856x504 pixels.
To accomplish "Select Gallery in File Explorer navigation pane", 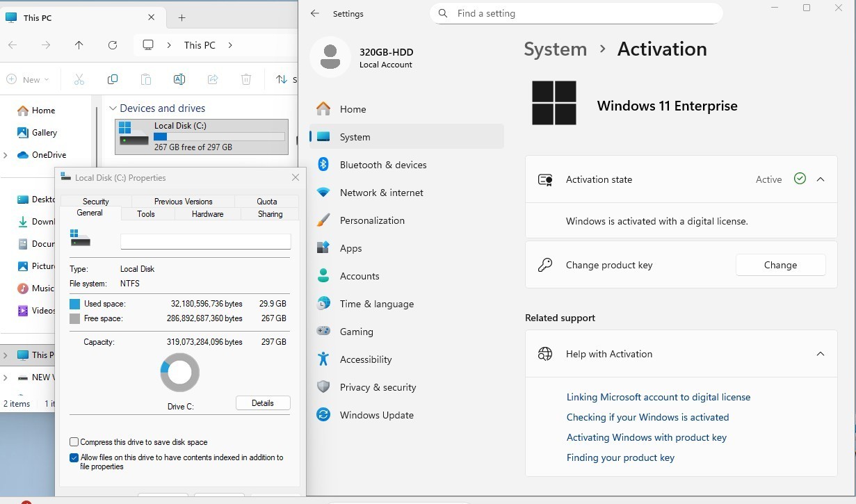I will 45,133.
